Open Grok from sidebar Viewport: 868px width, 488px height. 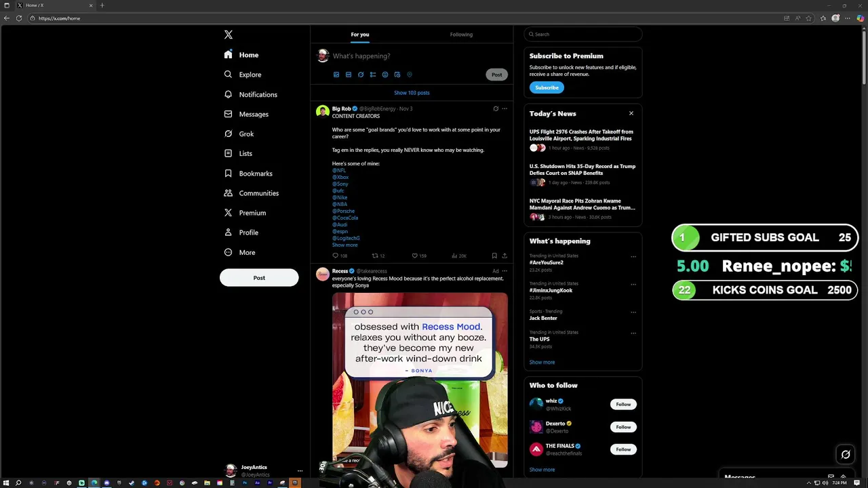point(239,134)
